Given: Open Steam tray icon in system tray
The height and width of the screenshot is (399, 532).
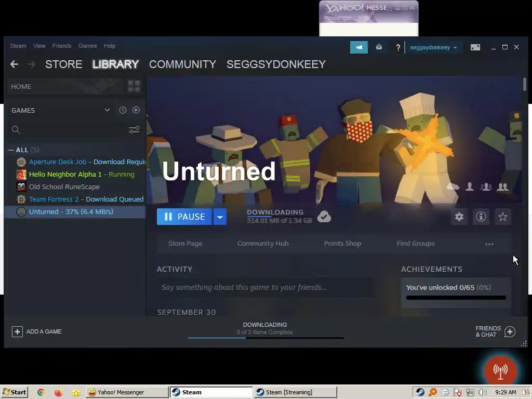Looking at the screenshot, I should (x=420, y=392).
